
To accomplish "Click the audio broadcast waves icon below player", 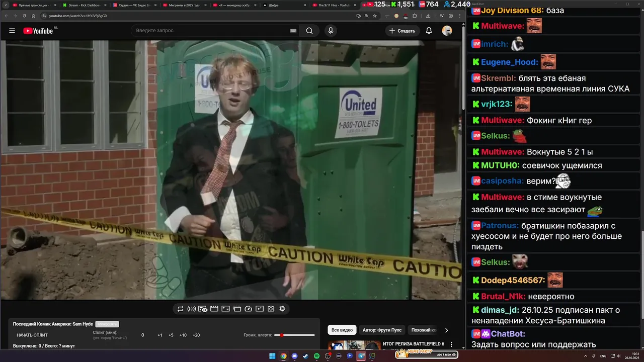I will pos(191,309).
